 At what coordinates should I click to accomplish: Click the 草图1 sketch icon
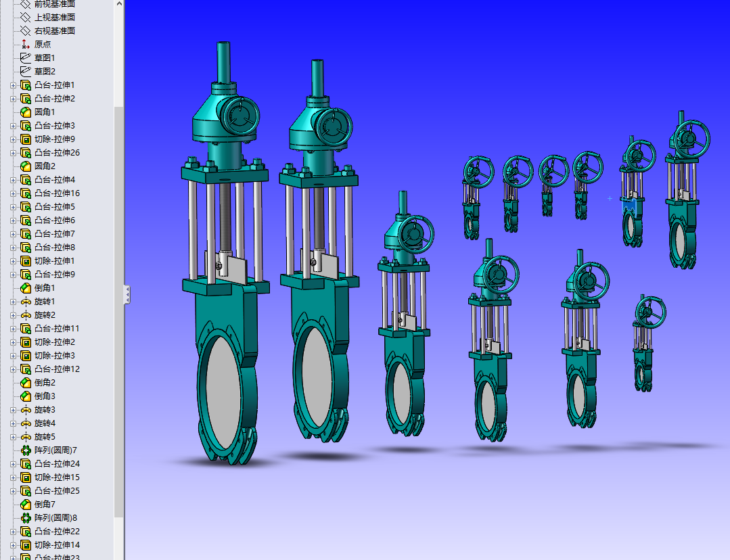click(x=26, y=57)
